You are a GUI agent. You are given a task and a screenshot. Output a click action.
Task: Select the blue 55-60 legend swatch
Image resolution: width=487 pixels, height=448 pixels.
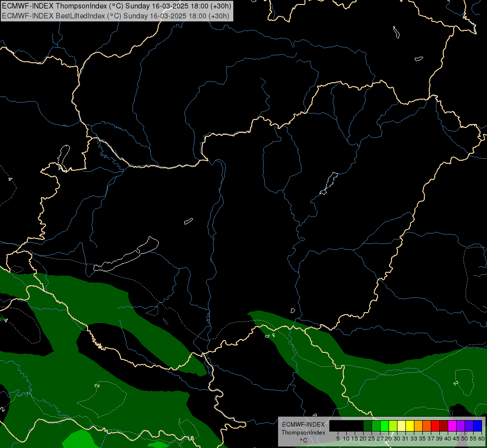[478, 426]
